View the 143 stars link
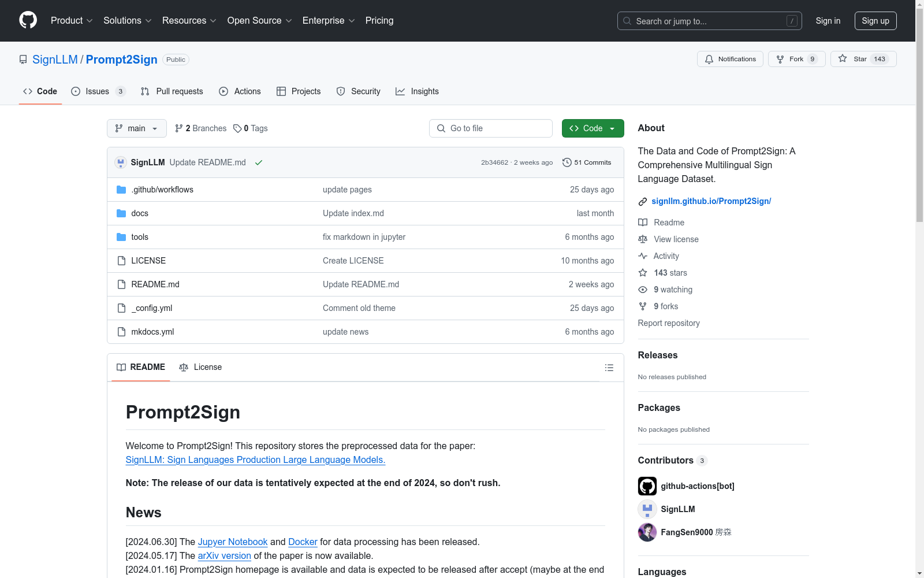 click(662, 273)
